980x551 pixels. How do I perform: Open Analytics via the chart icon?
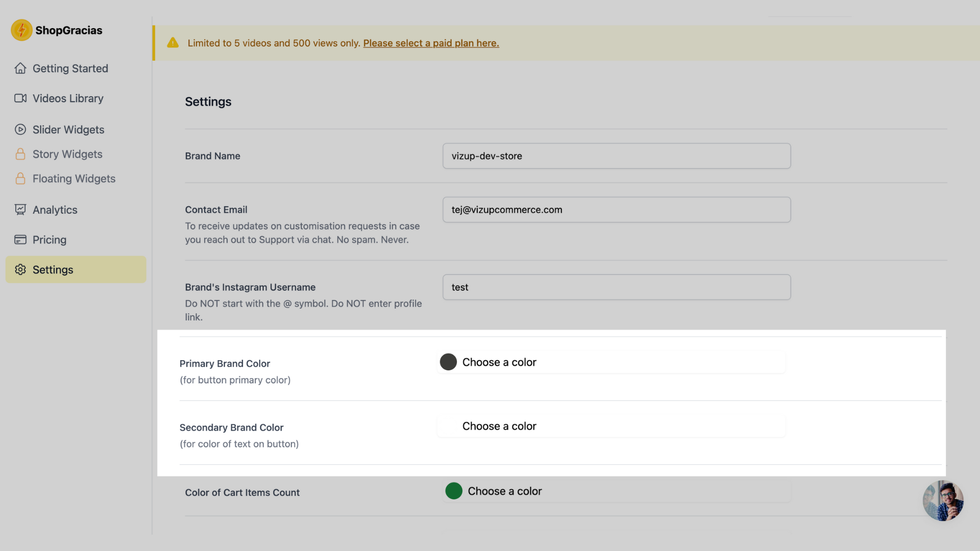point(19,209)
